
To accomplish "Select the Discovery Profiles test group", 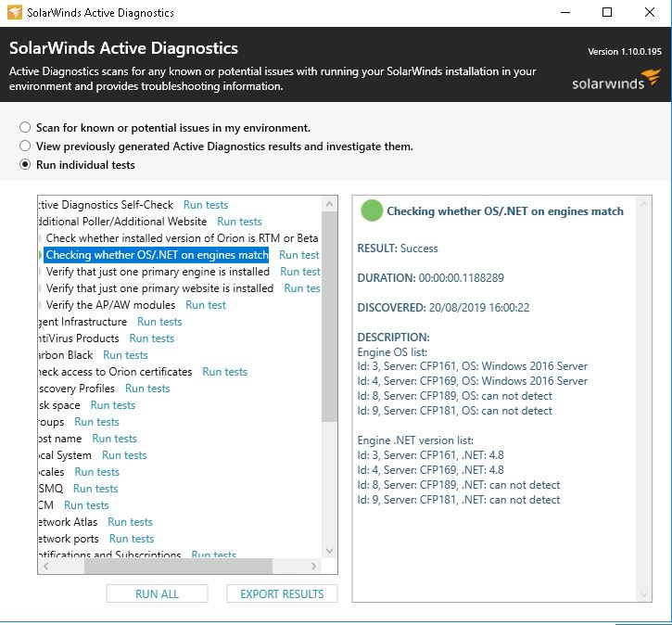I will coord(75,389).
